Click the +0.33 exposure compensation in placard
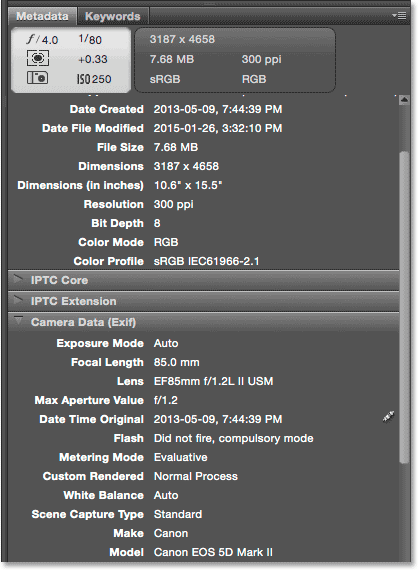This screenshot has height=570, width=418. pyautogui.click(x=93, y=59)
